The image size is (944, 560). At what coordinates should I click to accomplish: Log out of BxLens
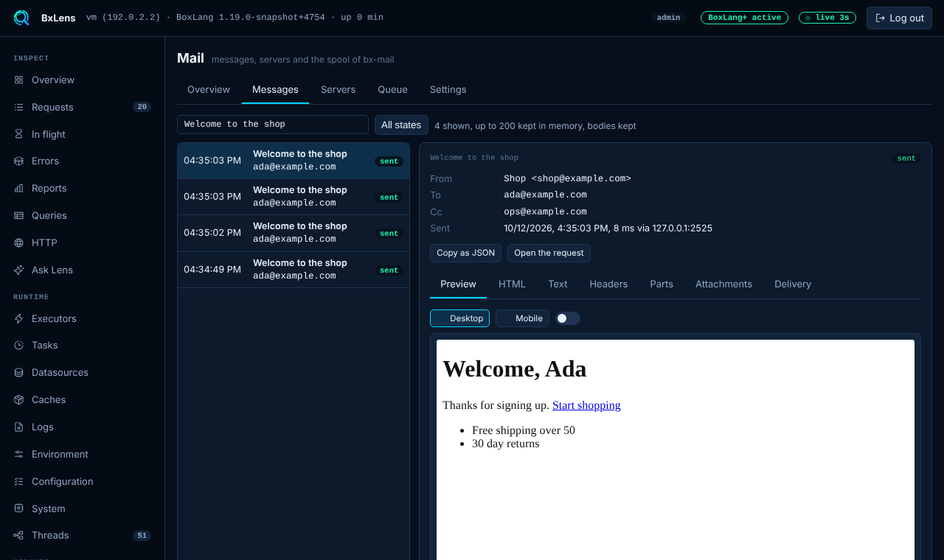899,18
